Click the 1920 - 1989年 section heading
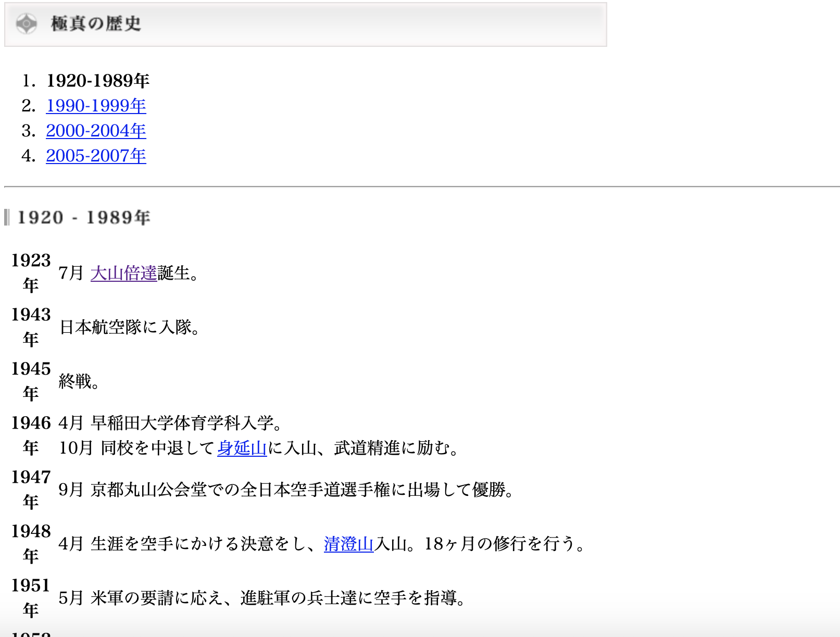The image size is (840, 637). [84, 217]
